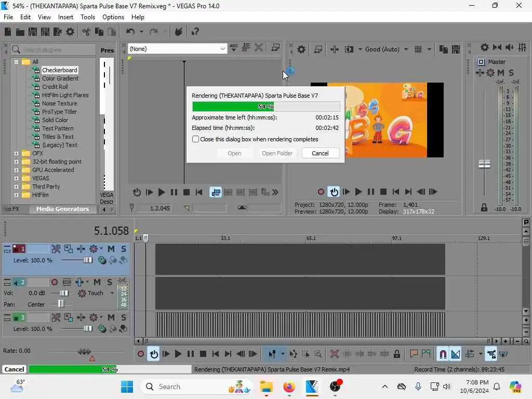Click Save Snapshot to File icon in preview
The image size is (532, 399).
pos(456,49)
